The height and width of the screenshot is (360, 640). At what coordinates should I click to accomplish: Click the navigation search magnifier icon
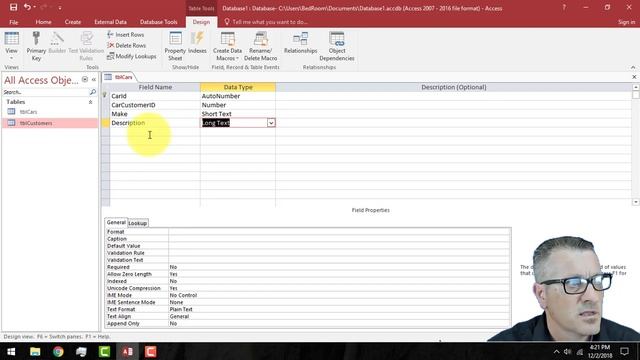point(93,92)
